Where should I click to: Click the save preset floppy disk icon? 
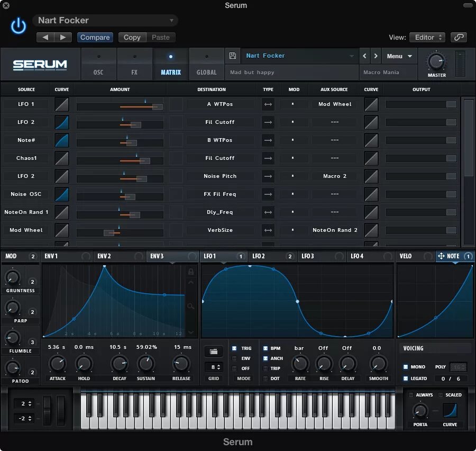[x=233, y=56]
